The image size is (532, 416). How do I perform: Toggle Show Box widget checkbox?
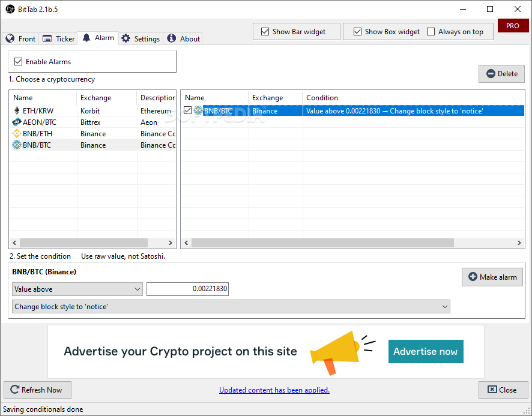(x=357, y=32)
